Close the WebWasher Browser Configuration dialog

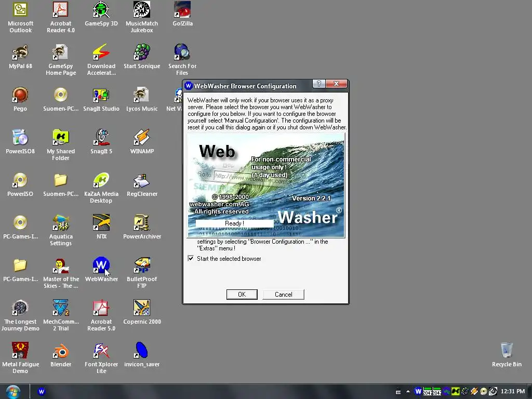click(336, 84)
